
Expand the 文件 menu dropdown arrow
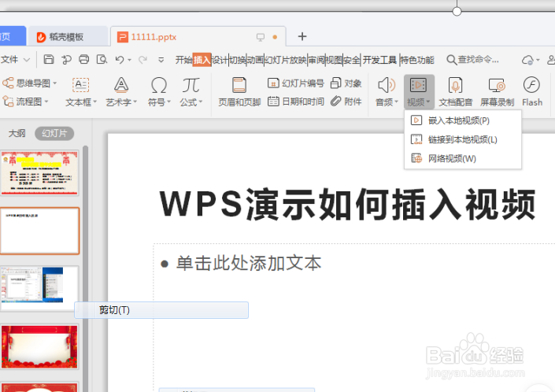[x=26, y=60]
